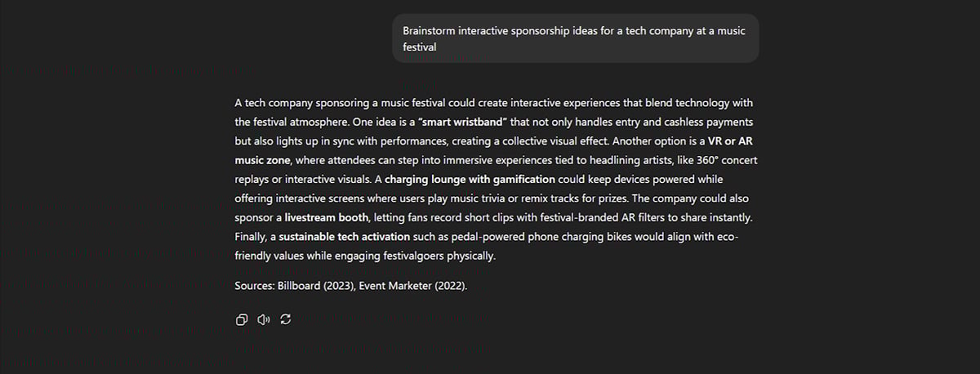Click "charging lounge with gamification" bold text
Image resolution: width=980 pixels, height=374 pixels.
point(470,179)
